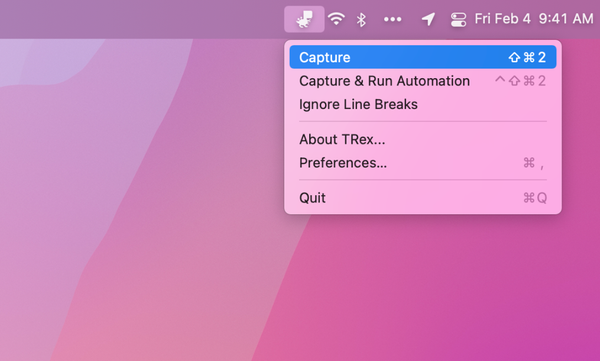Image resolution: width=600 pixels, height=361 pixels.
Task: Open the Wi-Fi status menu
Action: pos(336,19)
